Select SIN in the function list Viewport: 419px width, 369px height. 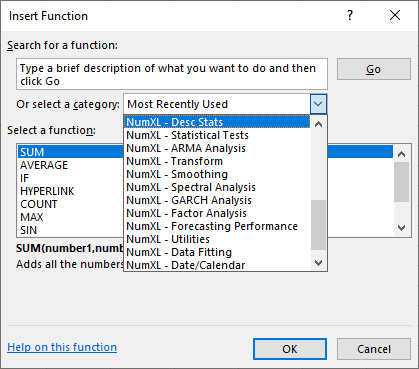point(71,230)
